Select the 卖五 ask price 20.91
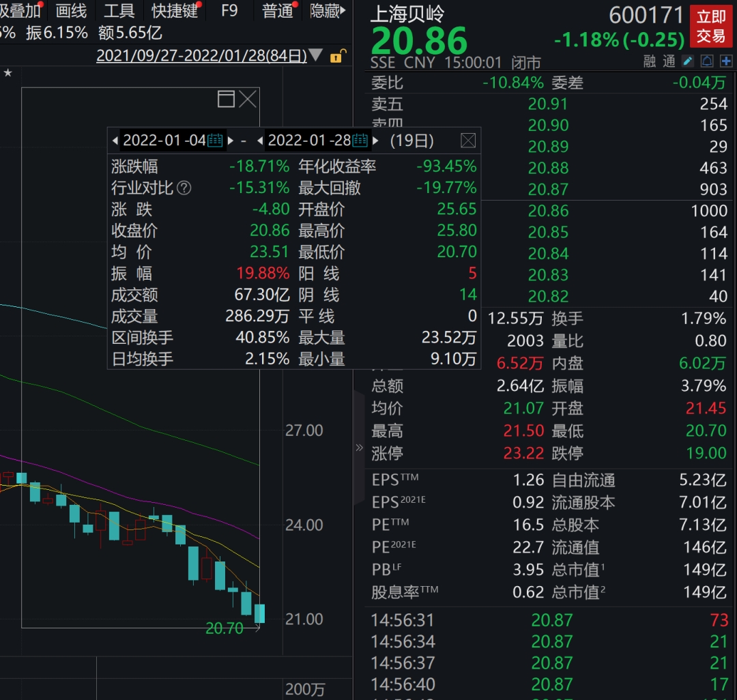This screenshot has width=737, height=700. click(x=548, y=104)
